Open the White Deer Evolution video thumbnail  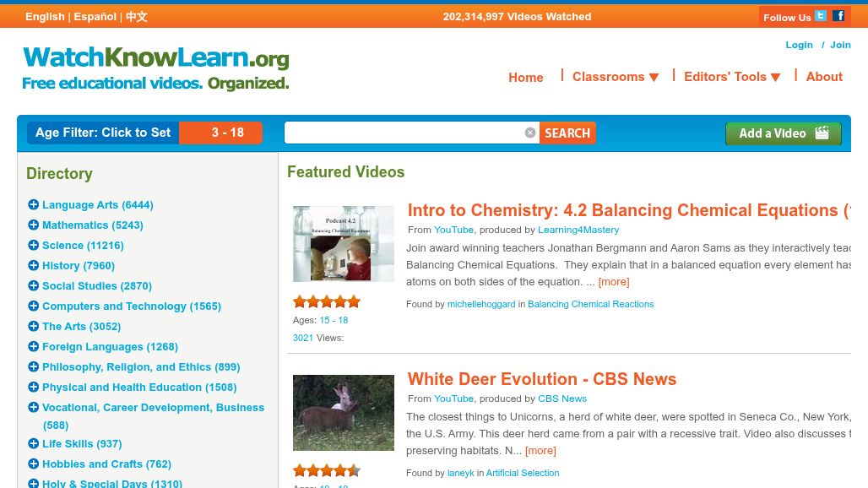(343, 413)
